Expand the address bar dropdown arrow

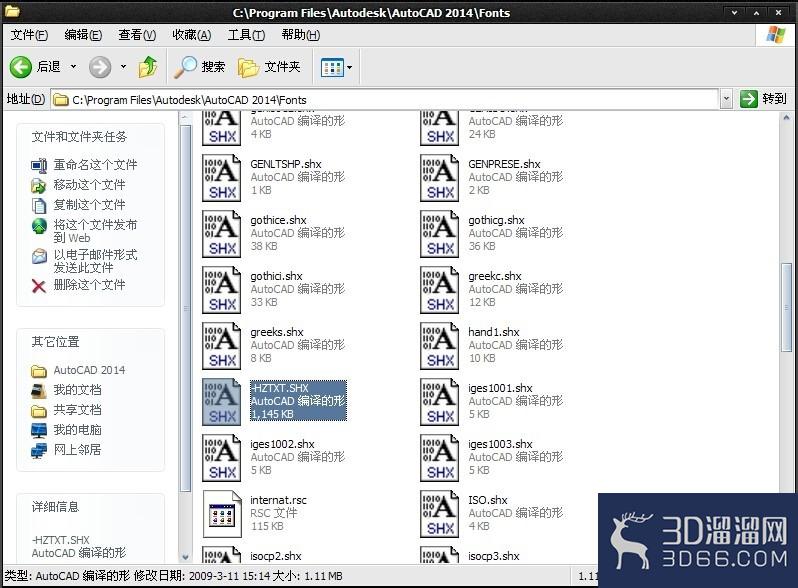(726, 99)
